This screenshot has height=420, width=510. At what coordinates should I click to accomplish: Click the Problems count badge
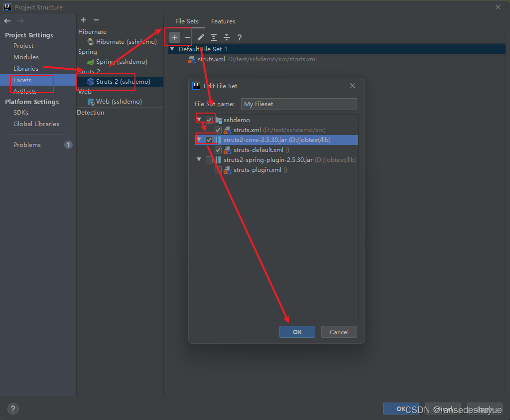point(68,145)
